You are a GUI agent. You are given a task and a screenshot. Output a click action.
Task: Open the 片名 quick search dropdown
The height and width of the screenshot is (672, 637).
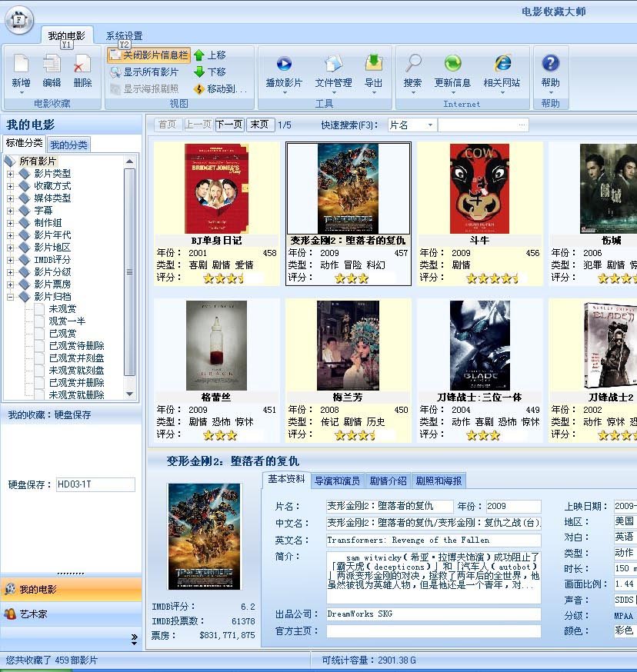(430, 125)
